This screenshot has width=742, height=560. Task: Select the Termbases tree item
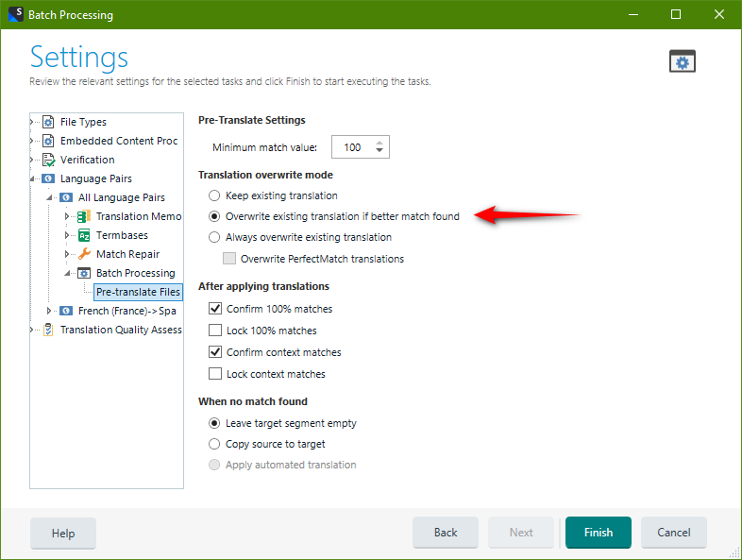[x=122, y=235]
